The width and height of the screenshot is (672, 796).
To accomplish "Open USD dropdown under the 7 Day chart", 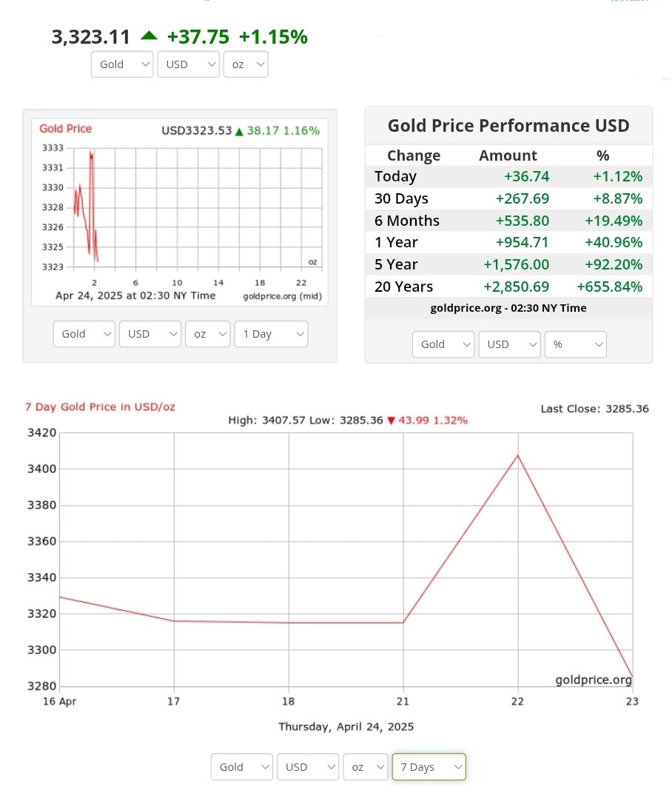I will coord(308,767).
